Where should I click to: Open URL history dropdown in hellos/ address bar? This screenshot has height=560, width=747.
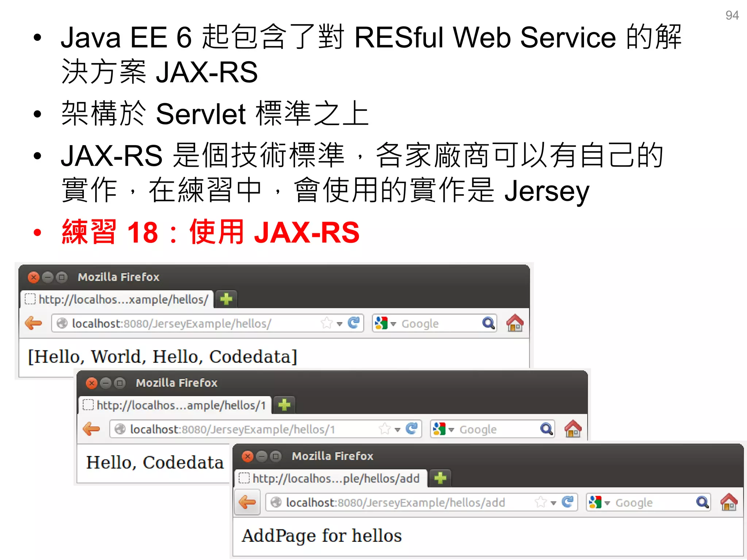[x=340, y=324]
